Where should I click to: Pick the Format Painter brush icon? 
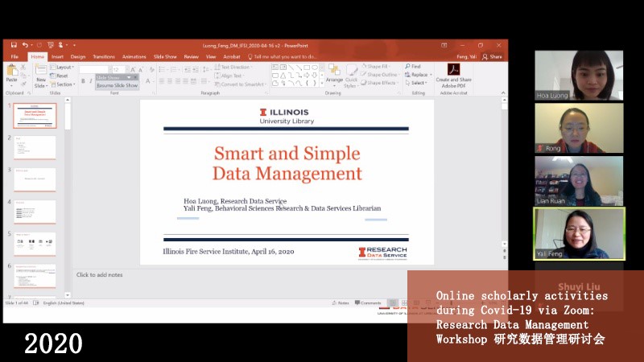[23, 84]
